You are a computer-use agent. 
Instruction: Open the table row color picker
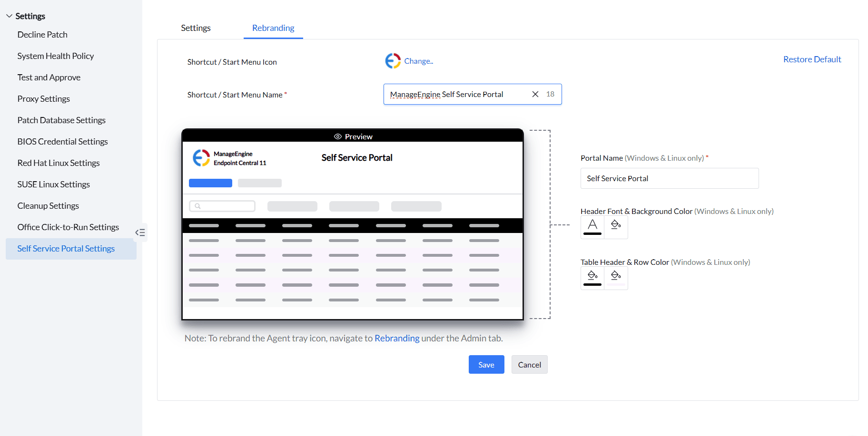(x=616, y=278)
